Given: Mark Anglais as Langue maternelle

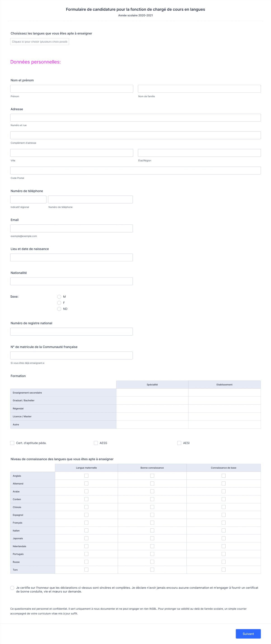Looking at the screenshot, I should (x=86, y=476).
